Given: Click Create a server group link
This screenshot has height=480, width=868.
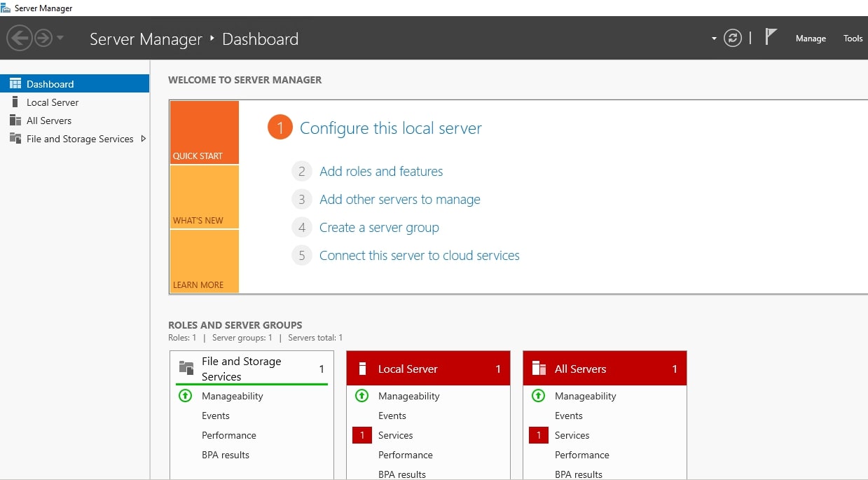Looking at the screenshot, I should pos(379,227).
